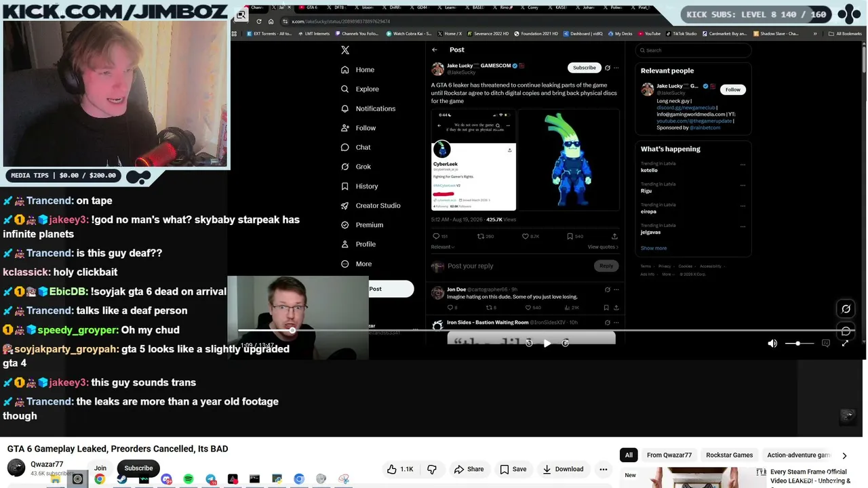Adjust the video volume slider
Screen dimensions: 868x488
point(799,344)
